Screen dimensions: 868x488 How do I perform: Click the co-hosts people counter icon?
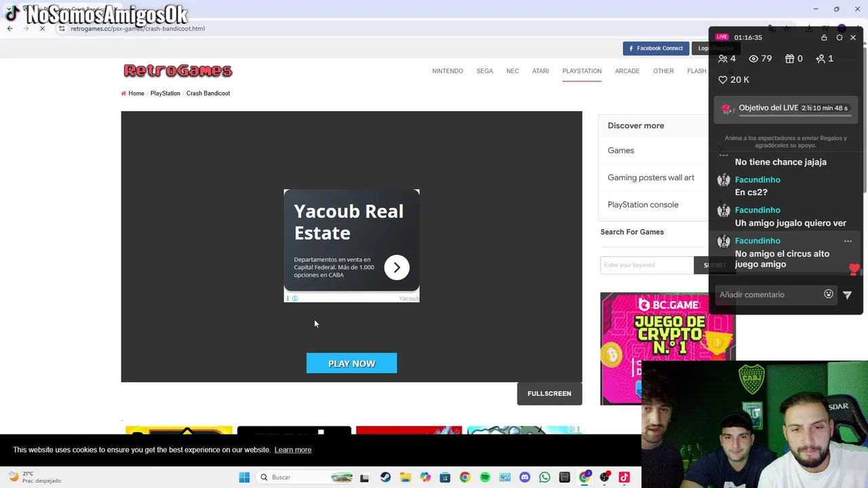(x=723, y=59)
